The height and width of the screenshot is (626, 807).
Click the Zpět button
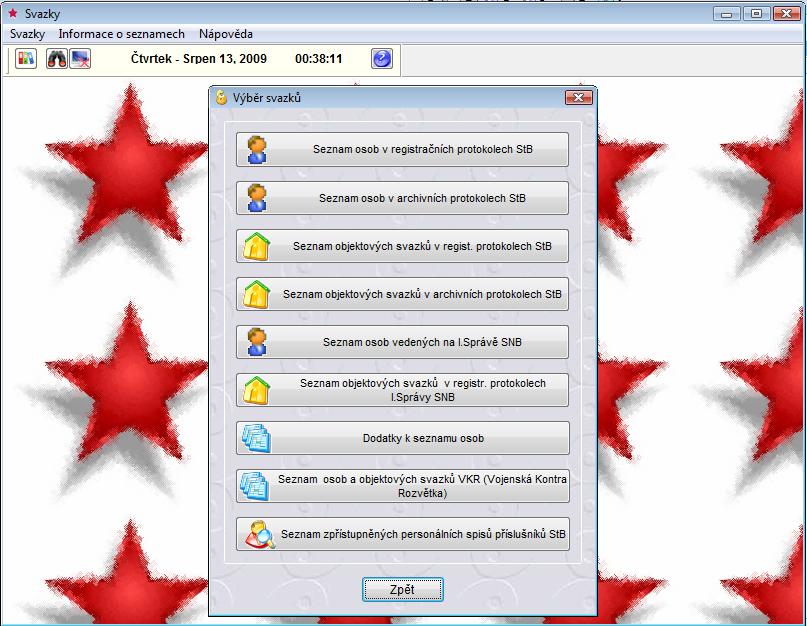click(402, 589)
